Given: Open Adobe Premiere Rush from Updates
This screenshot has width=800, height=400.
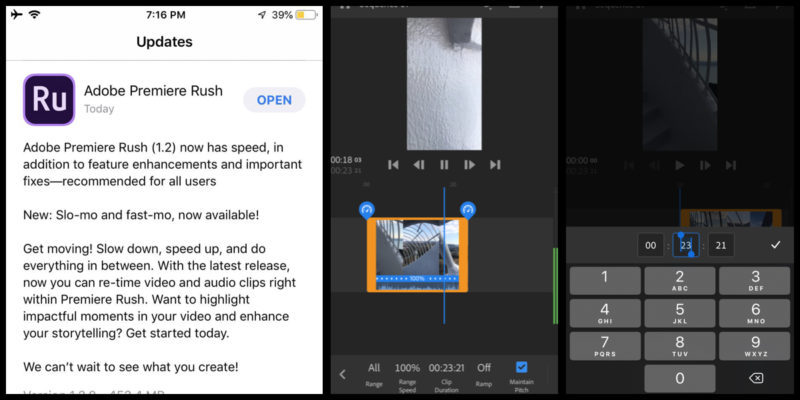Looking at the screenshot, I should click(x=274, y=100).
